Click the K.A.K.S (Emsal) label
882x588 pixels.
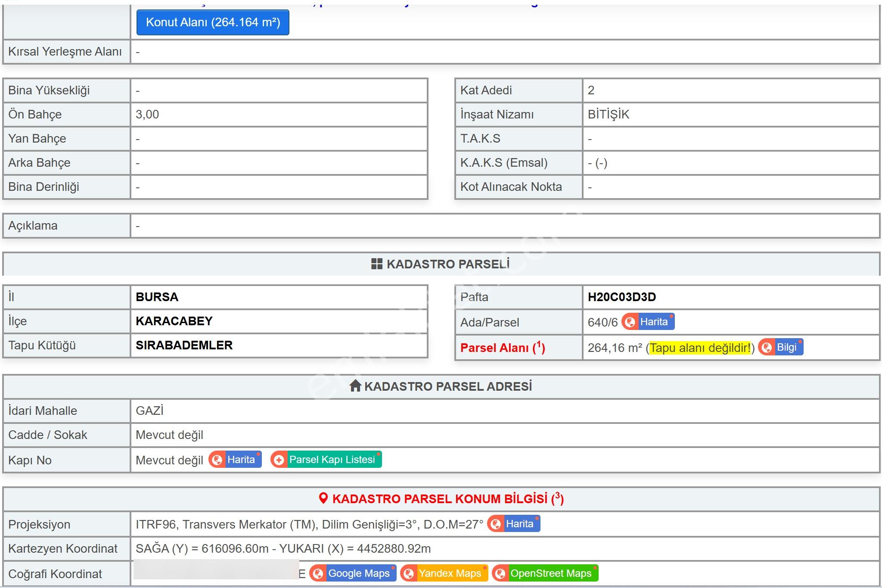(504, 162)
